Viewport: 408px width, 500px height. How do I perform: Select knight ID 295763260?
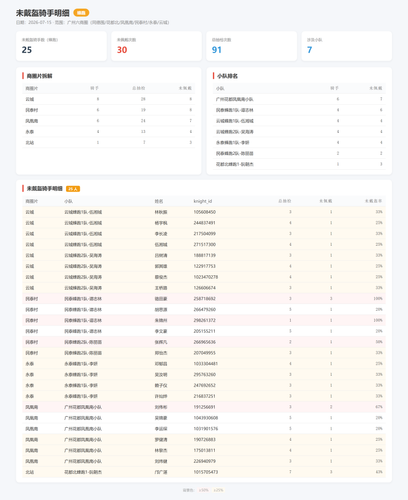coord(205,374)
